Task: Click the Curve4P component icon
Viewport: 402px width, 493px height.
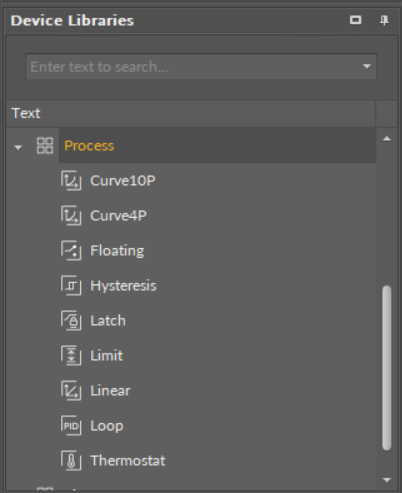Action: (x=71, y=216)
